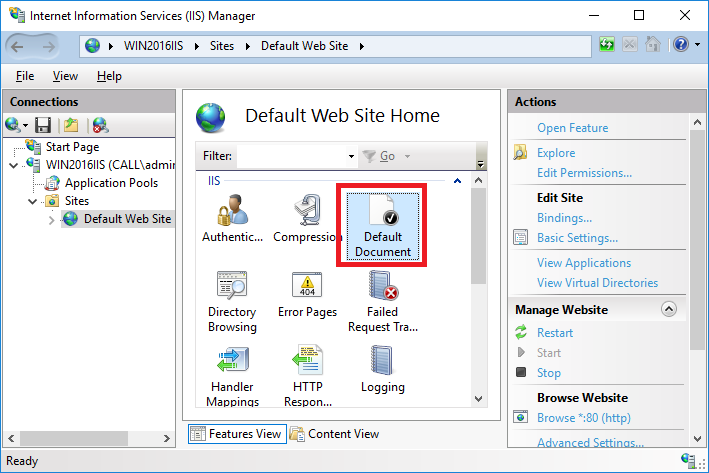Click the View Virtual Directories link
The width and height of the screenshot is (709, 473).
point(597,283)
